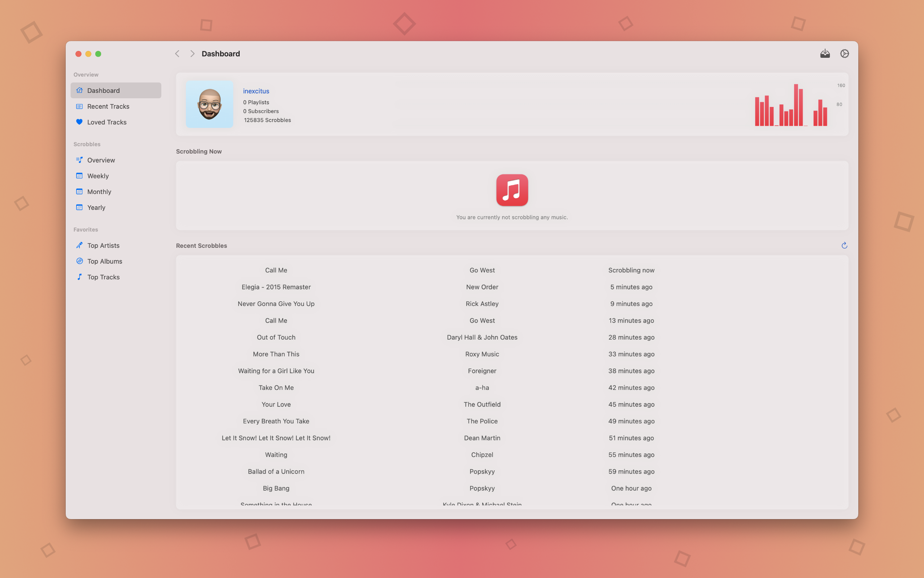Click the Loved Tracks heart icon
Viewport: 924px width, 578px height.
pos(79,122)
